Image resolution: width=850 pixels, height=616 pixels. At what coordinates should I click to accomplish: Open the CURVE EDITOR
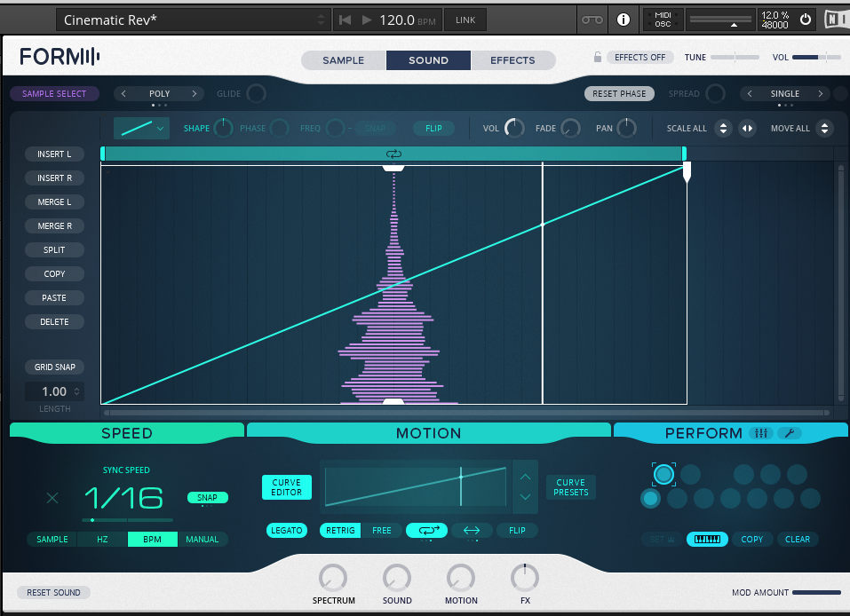click(286, 487)
